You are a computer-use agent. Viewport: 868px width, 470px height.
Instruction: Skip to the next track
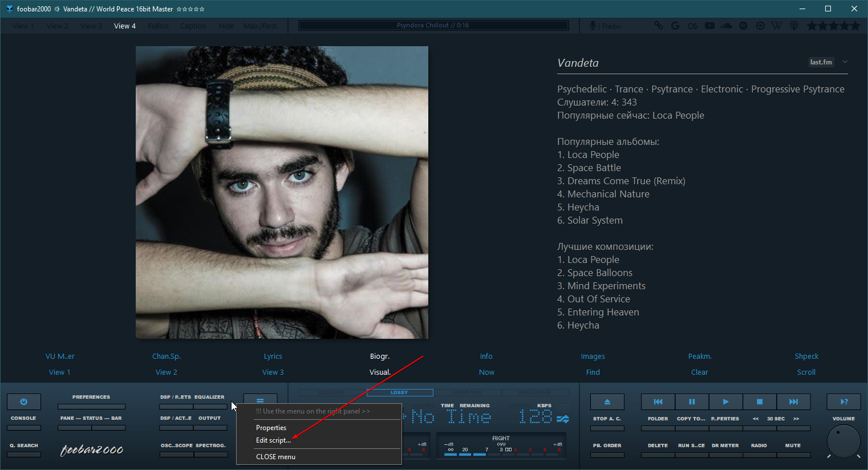point(793,402)
